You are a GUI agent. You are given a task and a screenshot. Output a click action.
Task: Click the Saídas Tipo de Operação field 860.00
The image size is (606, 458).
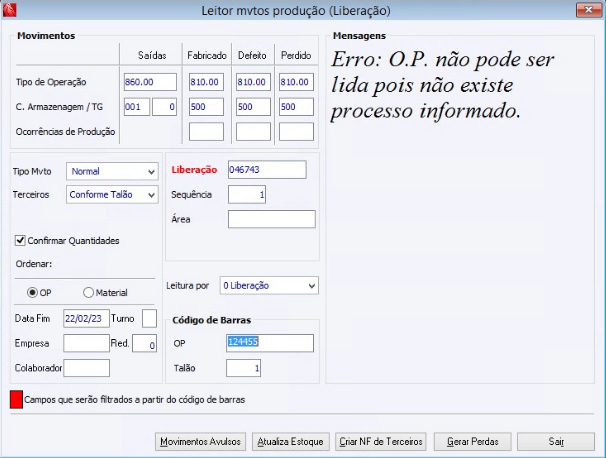click(x=150, y=82)
